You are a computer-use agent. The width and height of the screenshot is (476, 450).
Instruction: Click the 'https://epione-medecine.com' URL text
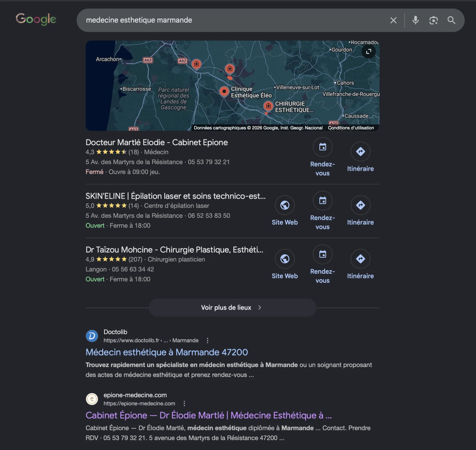(139, 404)
